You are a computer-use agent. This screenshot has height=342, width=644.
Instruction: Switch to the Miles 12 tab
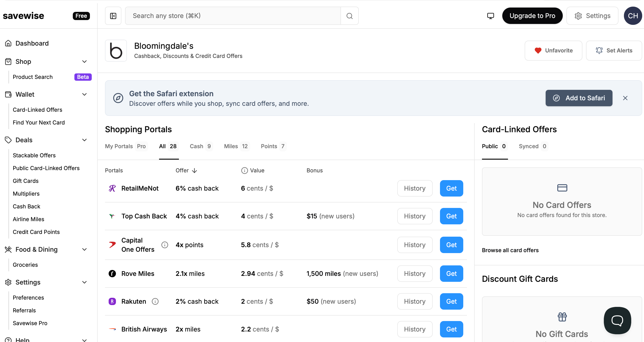(237, 146)
